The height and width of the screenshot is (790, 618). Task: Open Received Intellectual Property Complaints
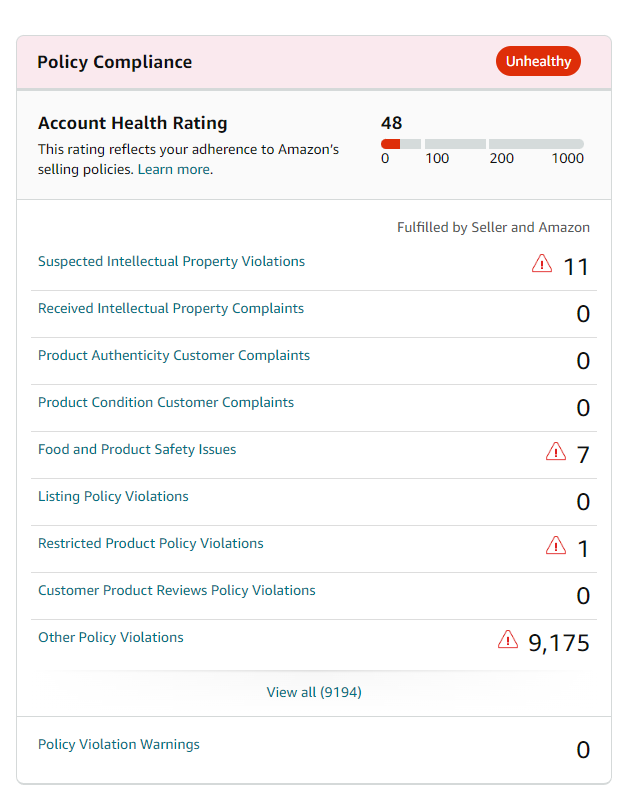(x=171, y=309)
